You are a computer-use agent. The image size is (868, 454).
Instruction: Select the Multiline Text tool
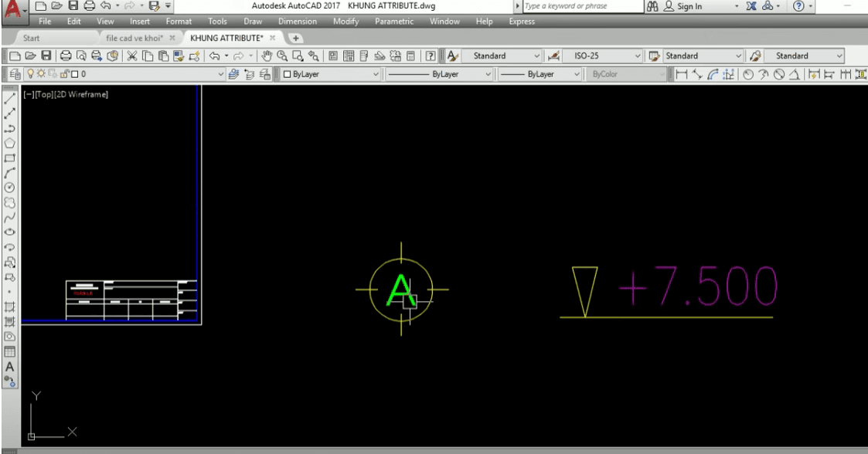pyautogui.click(x=9, y=367)
